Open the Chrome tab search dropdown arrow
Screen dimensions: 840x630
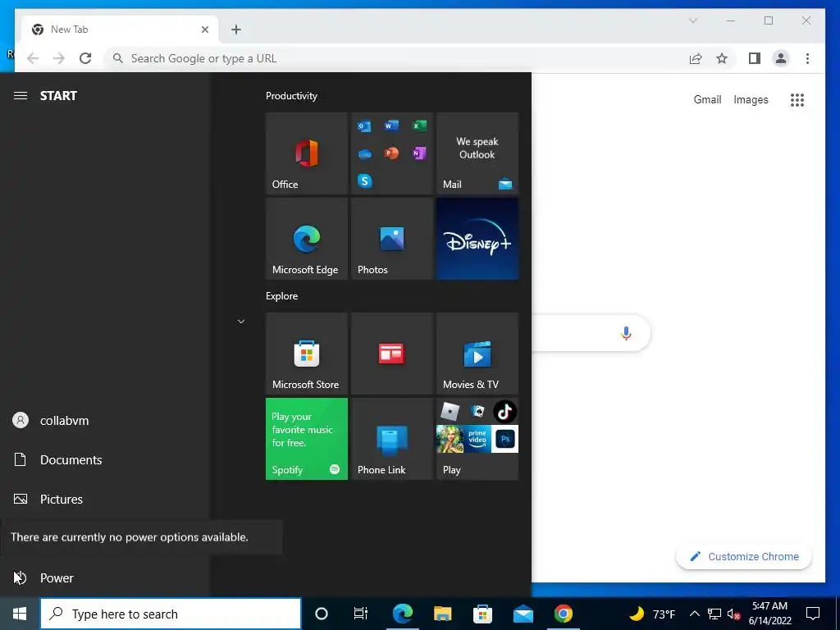[x=692, y=21]
